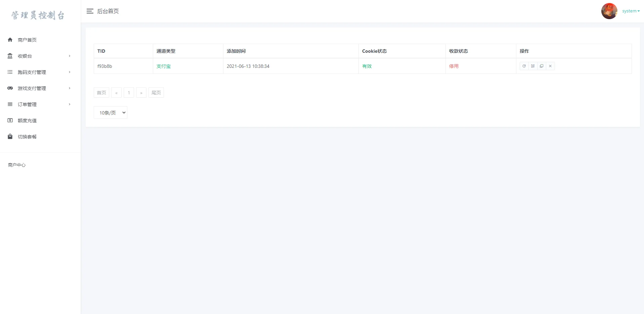644x314 pixels.
Task: Click the 商户中心 sidebar label
Action: [x=17, y=165]
